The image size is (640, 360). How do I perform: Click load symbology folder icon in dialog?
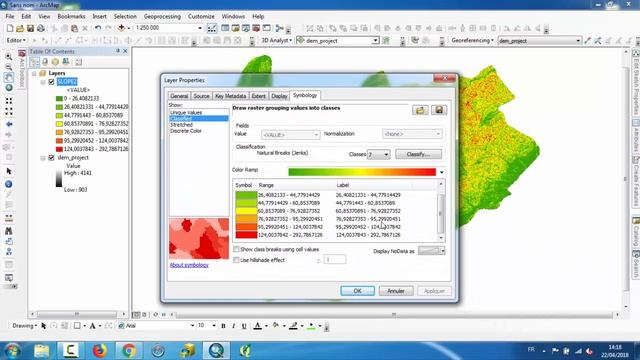click(420, 110)
